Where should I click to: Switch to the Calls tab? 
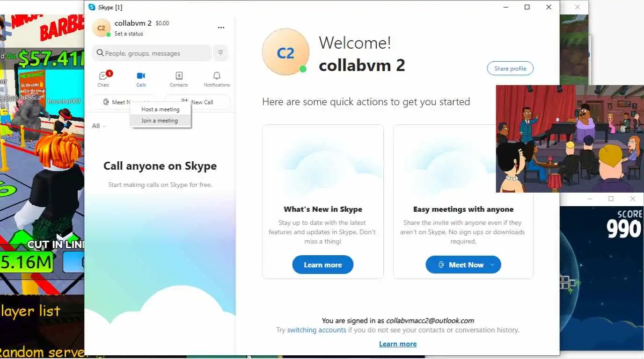click(141, 79)
